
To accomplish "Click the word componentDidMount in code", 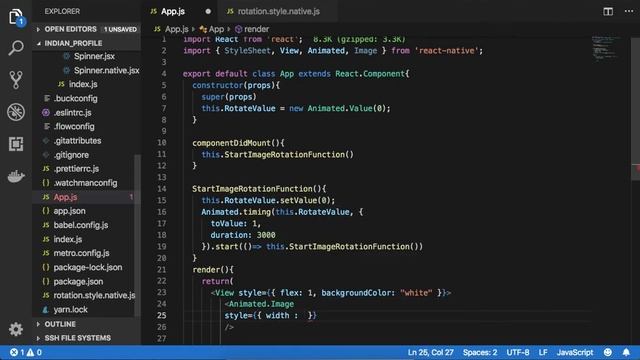I will pyautogui.click(x=231, y=143).
